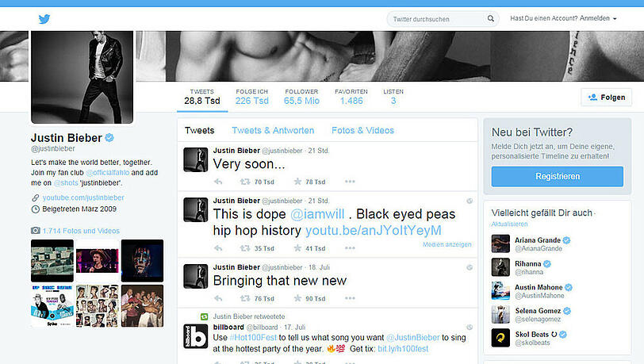This screenshot has height=364, width=644.
Task: Open the youtube.com/justinbieber link
Action: 83,197
